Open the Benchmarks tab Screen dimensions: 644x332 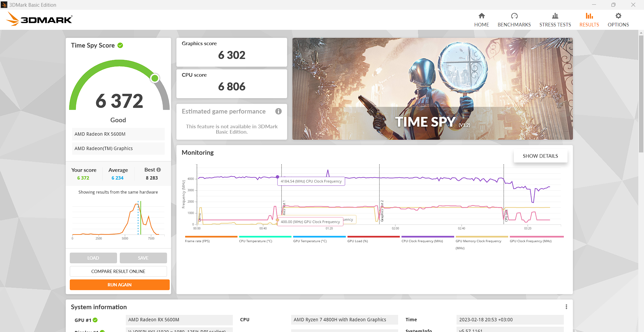point(514,20)
